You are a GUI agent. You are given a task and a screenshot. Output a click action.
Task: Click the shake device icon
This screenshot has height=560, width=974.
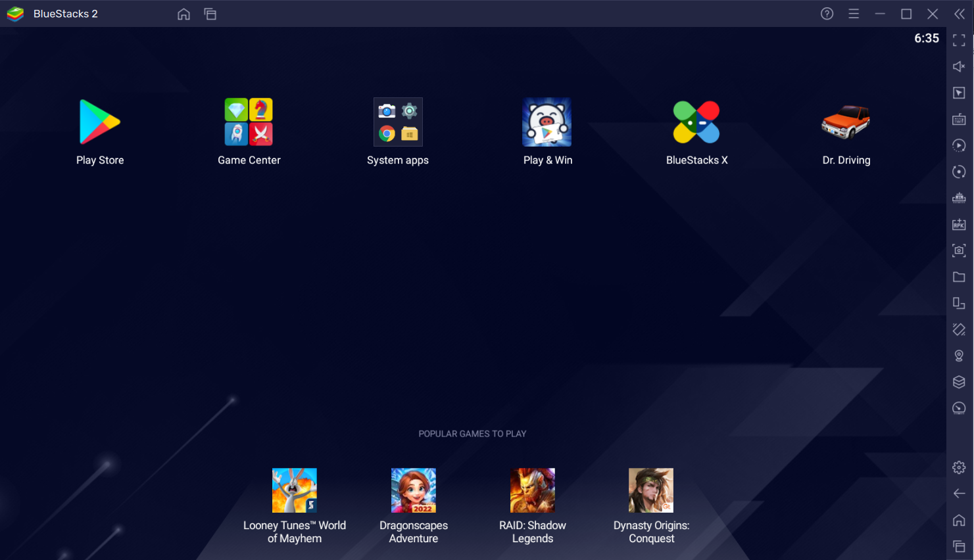tap(959, 329)
